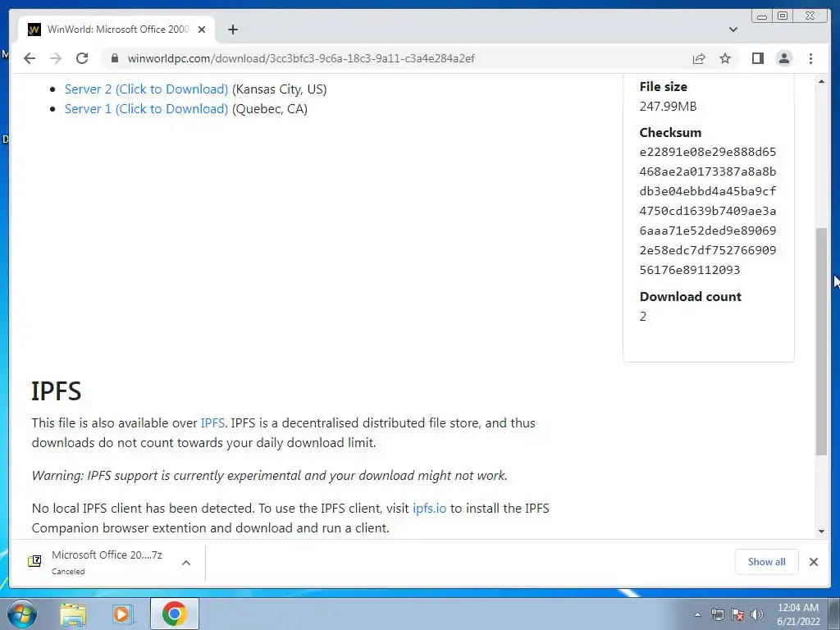840x630 pixels.
Task: Reload the current page
Action: tap(82, 58)
